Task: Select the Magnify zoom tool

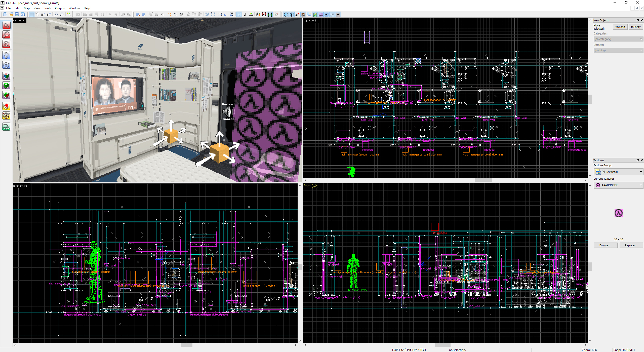Action: [6, 35]
